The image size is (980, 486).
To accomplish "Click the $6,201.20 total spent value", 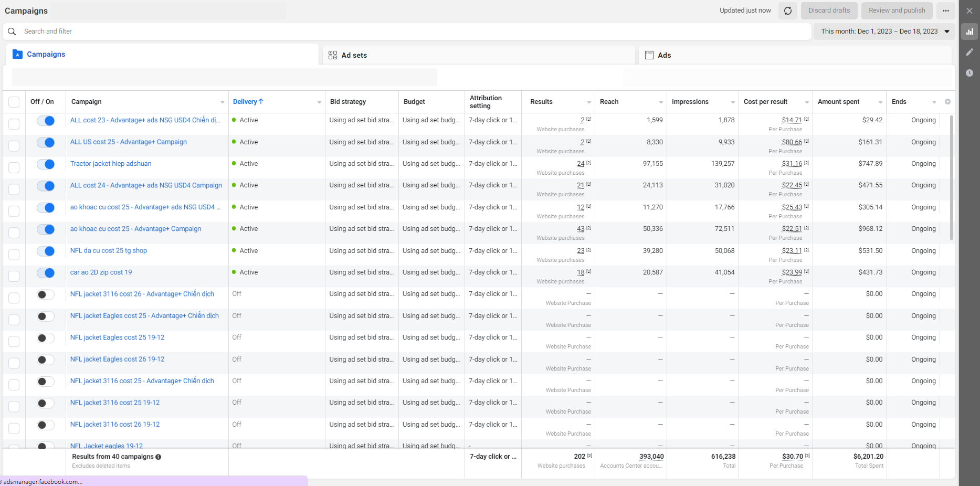I will [868, 457].
